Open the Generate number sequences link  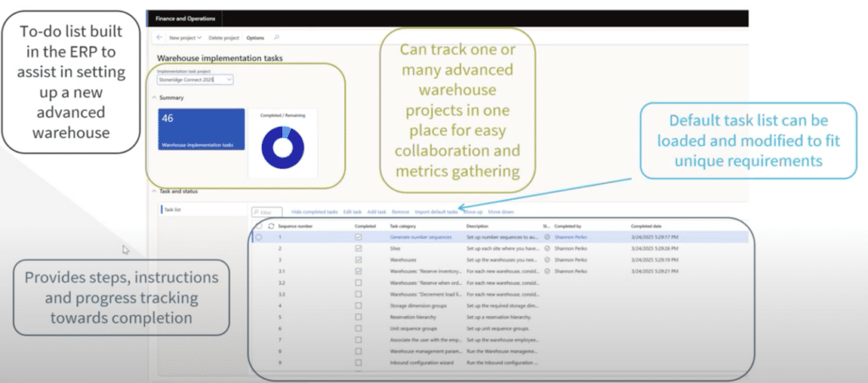point(420,238)
